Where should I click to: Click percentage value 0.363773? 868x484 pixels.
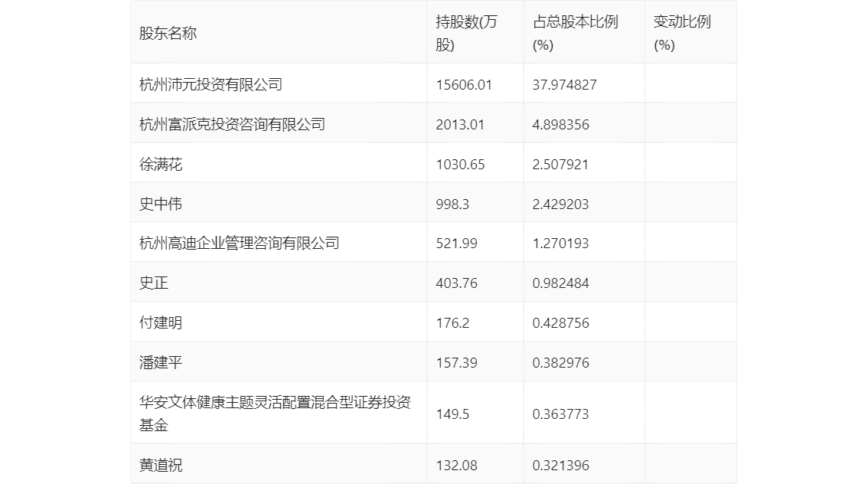(x=561, y=414)
